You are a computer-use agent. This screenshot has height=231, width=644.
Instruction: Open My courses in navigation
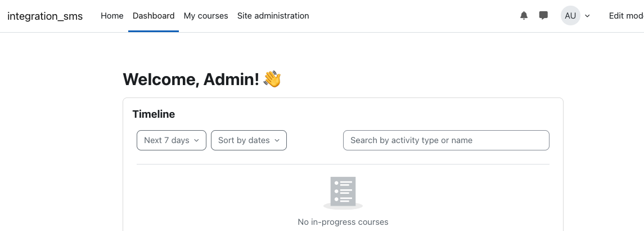(x=206, y=16)
